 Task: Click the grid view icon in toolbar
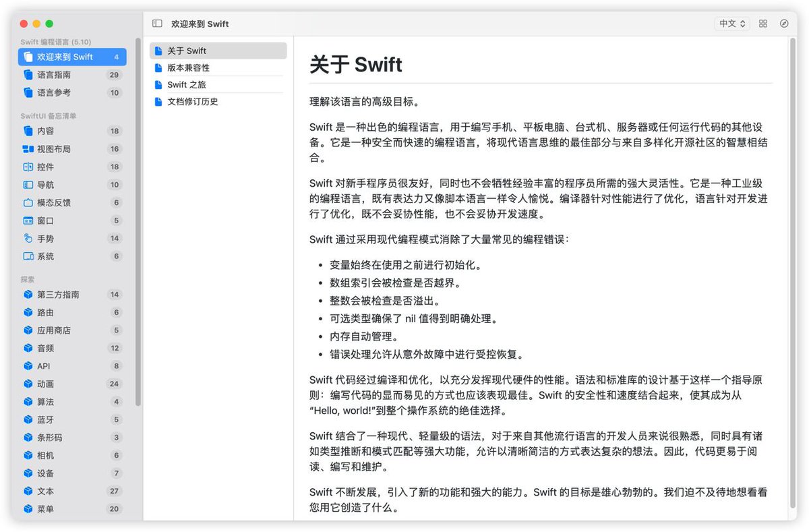763,24
